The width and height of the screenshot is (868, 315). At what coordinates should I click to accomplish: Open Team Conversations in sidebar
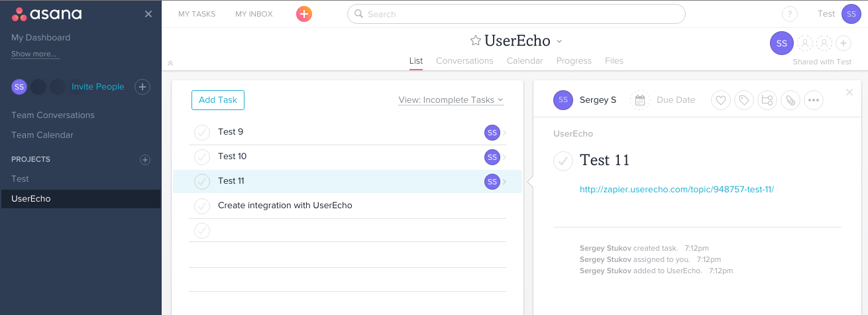click(53, 115)
